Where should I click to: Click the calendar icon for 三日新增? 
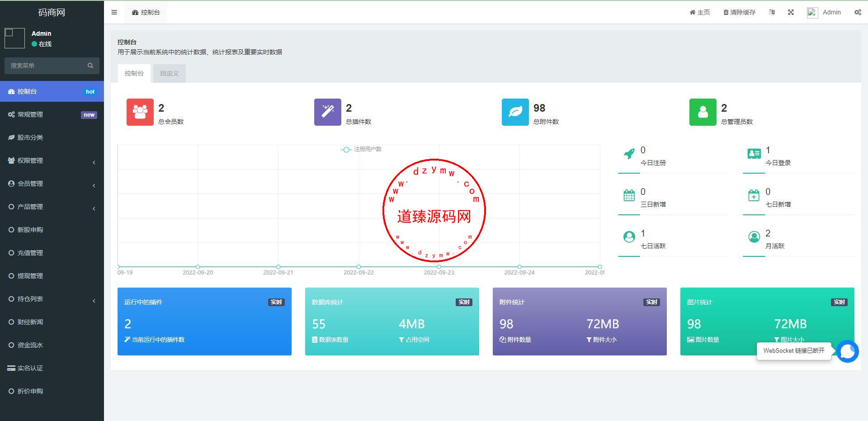629,195
